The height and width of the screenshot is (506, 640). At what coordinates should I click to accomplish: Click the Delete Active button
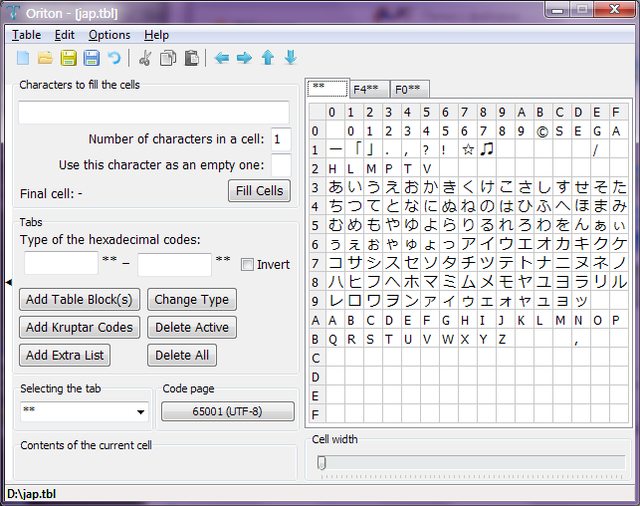tap(192, 327)
